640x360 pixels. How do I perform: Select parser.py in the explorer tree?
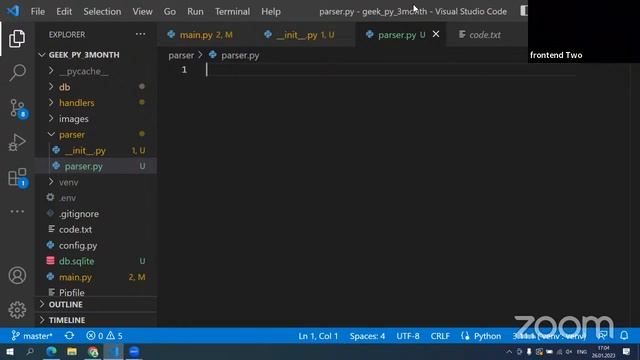[x=84, y=166]
